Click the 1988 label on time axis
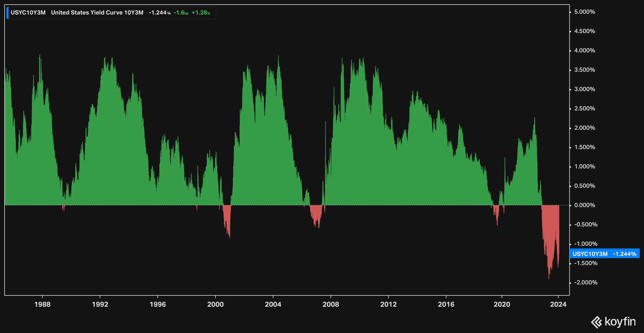 42,304
